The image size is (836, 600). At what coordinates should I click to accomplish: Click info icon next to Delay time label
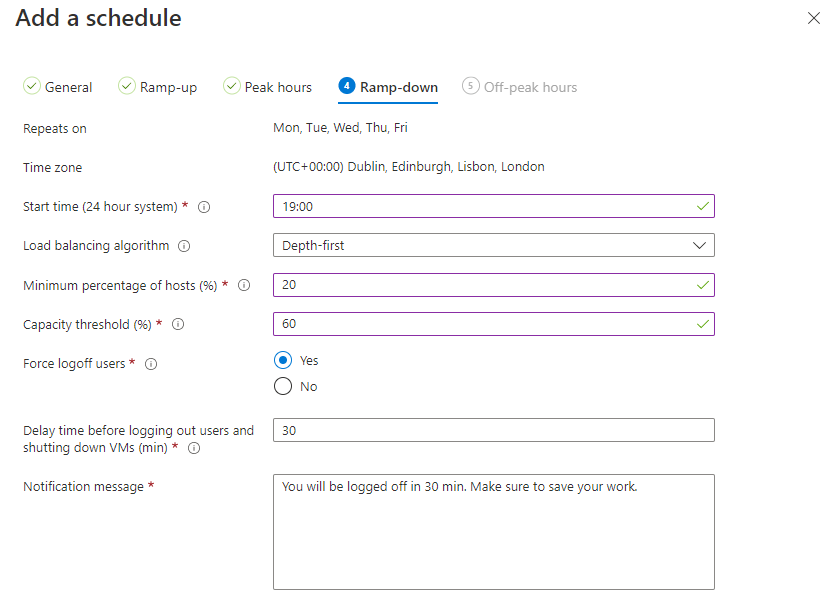pos(194,448)
